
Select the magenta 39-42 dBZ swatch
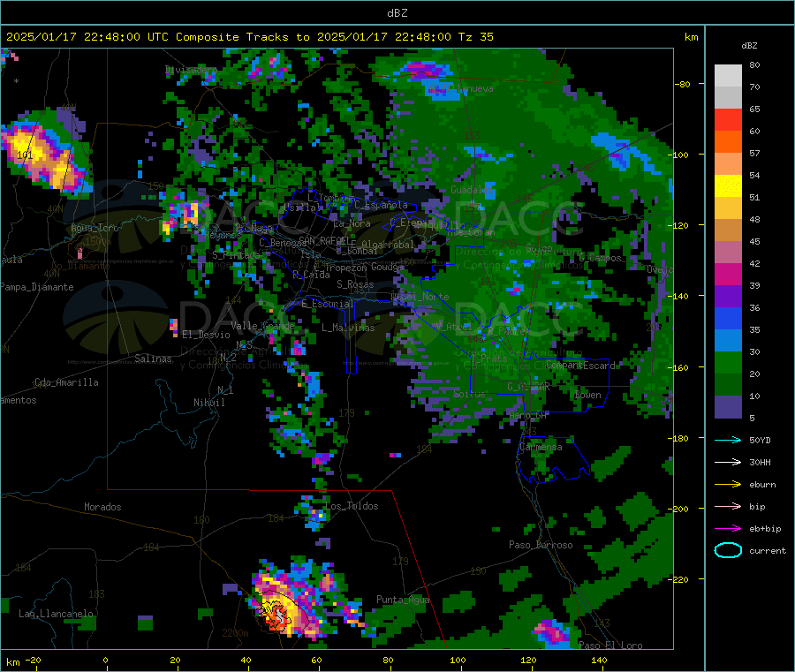728,274
